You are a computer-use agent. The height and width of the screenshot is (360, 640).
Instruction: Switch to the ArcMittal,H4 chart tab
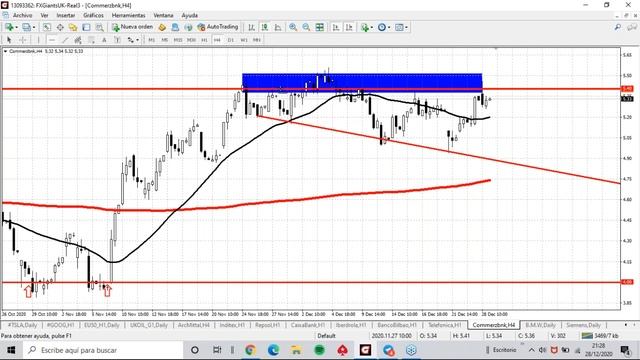click(193, 325)
